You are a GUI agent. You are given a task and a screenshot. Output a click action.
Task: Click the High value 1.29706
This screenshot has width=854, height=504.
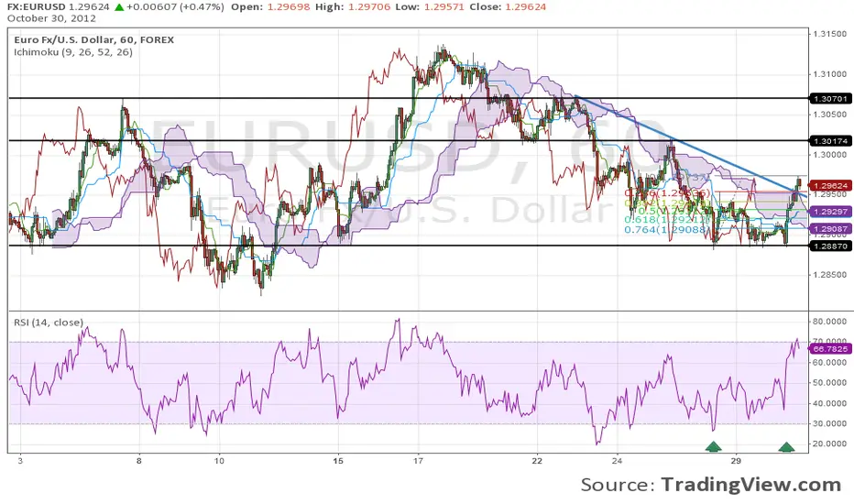tap(368, 7)
